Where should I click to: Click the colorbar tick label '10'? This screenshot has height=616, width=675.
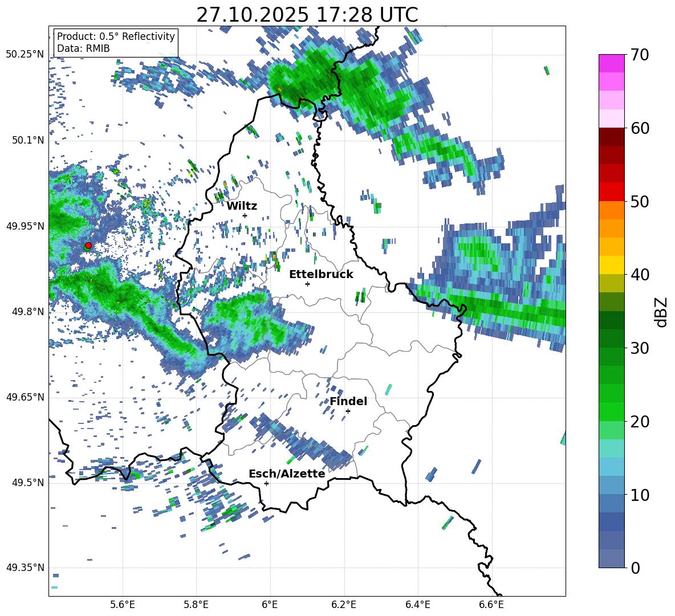(x=640, y=495)
